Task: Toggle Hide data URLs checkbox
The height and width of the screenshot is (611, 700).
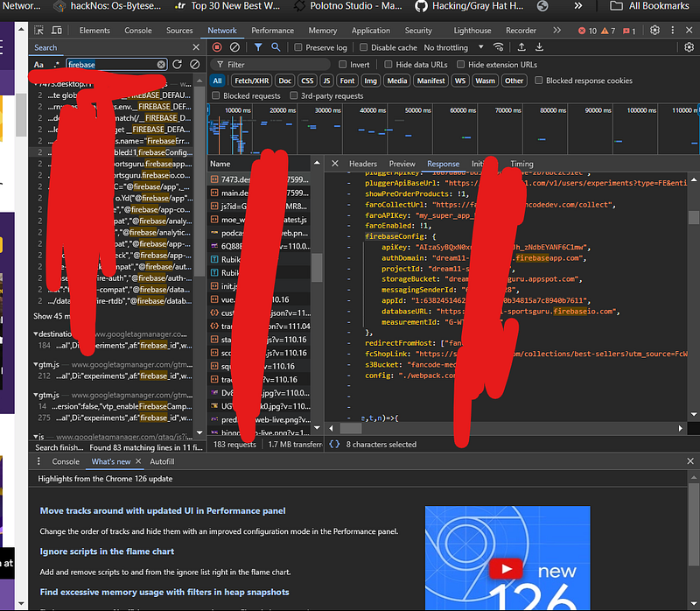Action: coord(388,65)
